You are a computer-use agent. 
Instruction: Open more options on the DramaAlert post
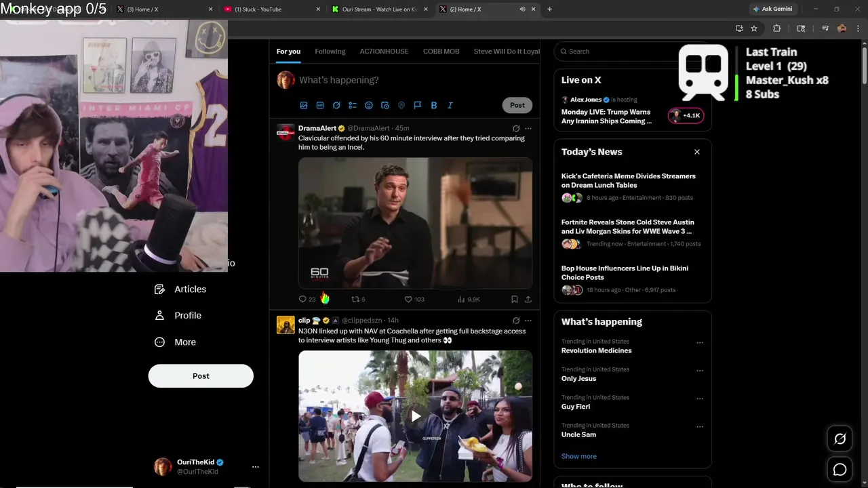[x=528, y=128]
